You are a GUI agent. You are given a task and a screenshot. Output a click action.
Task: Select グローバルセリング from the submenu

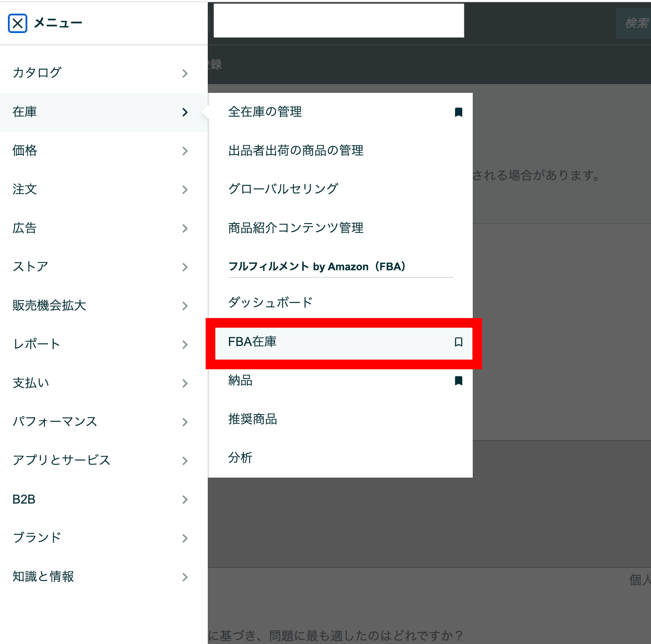(x=283, y=188)
